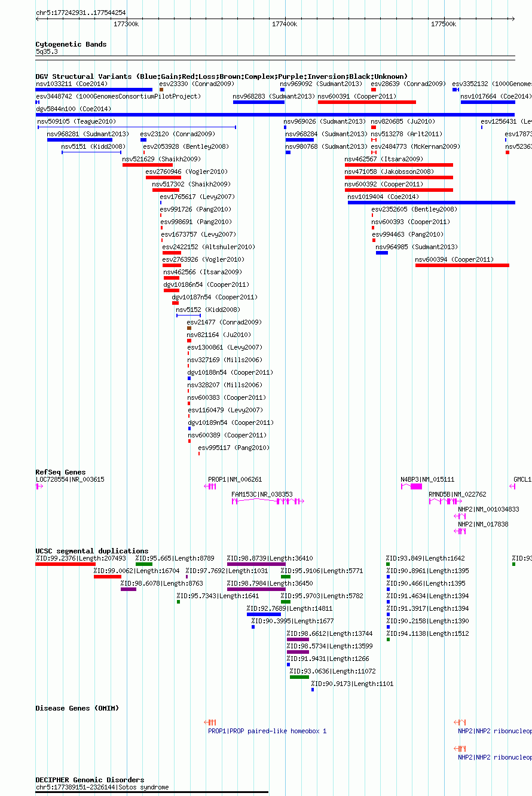The image size is (532, 796).
Task: Click duplication label %ID:93.849|Length:1642
Action: point(426,558)
